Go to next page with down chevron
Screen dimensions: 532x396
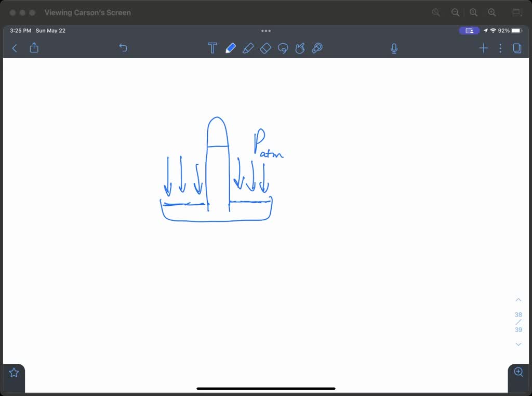(x=518, y=344)
